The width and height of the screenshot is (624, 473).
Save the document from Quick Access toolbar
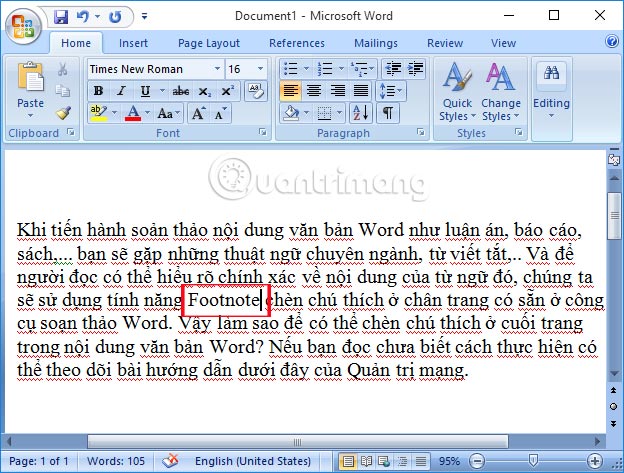(61, 17)
